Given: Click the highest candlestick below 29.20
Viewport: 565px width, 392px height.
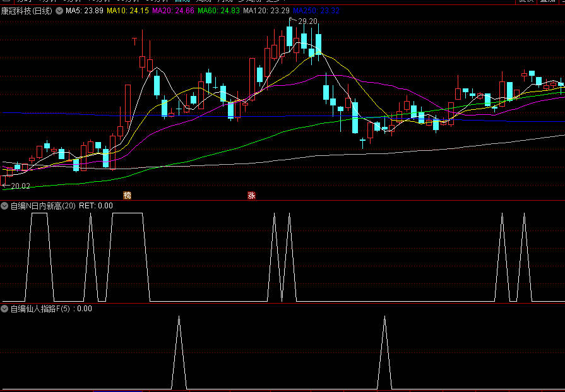Looking at the screenshot, I should pos(289,38).
